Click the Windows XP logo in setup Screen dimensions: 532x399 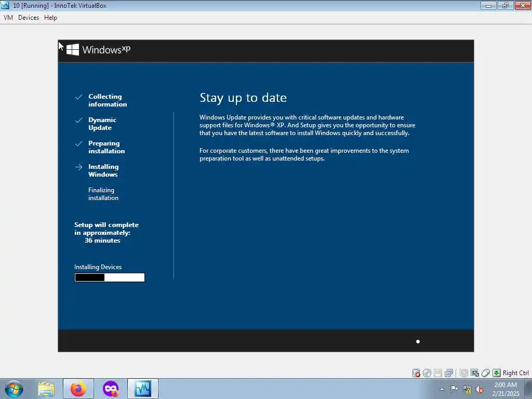(x=98, y=50)
